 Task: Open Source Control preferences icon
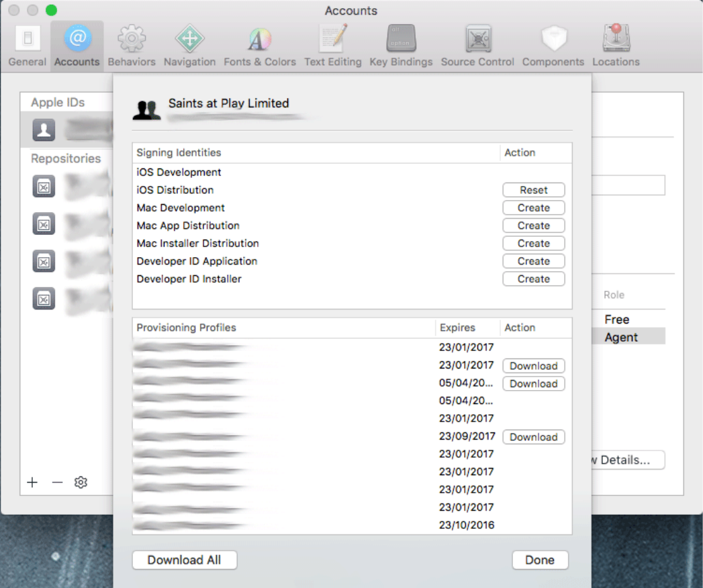tap(478, 39)
